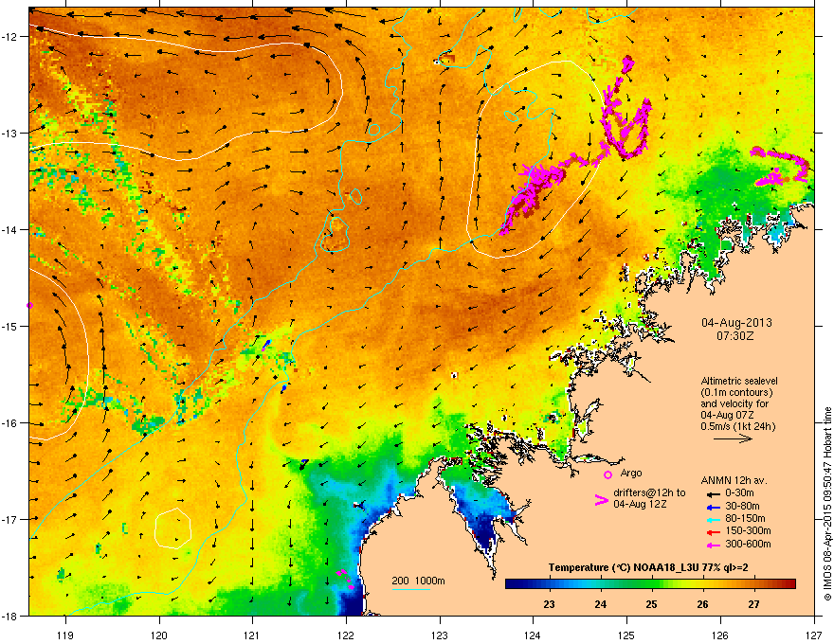Click the longitude label 120
Viewport: 834px width, 644px height.
pos(159,635)
